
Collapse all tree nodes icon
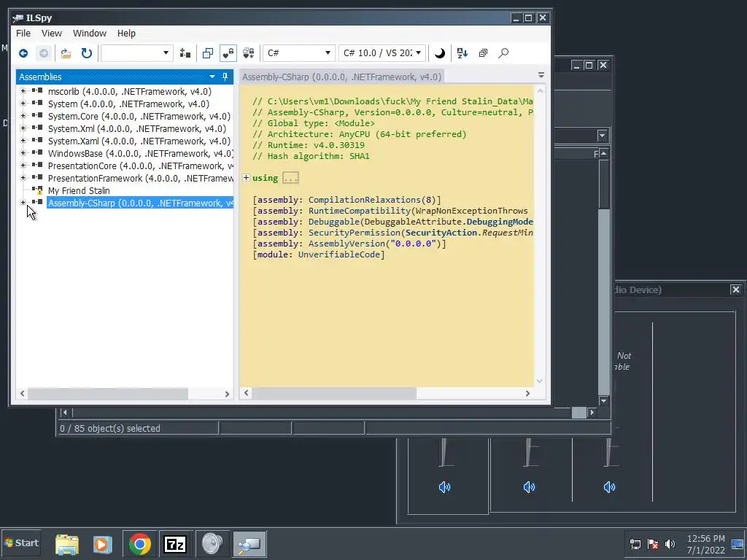point(483,53)
